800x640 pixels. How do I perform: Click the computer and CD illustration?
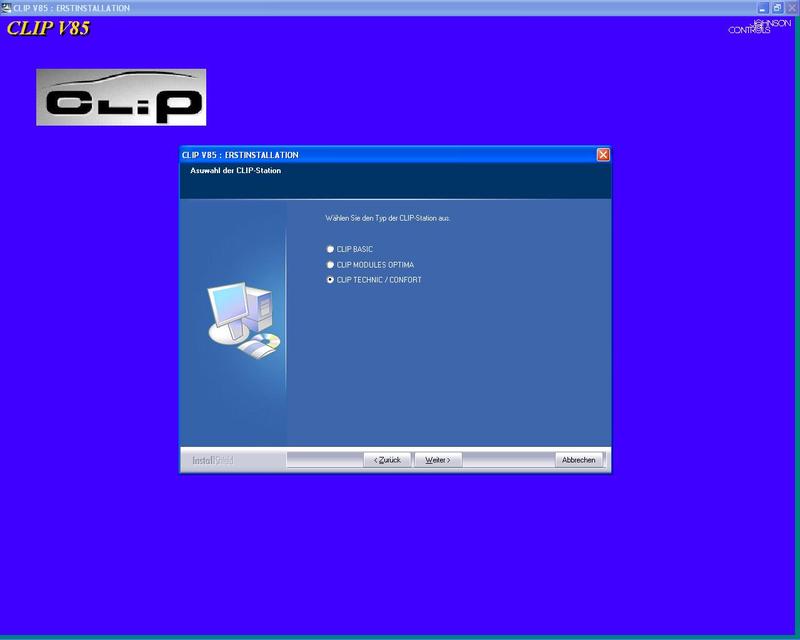point(243,320)
